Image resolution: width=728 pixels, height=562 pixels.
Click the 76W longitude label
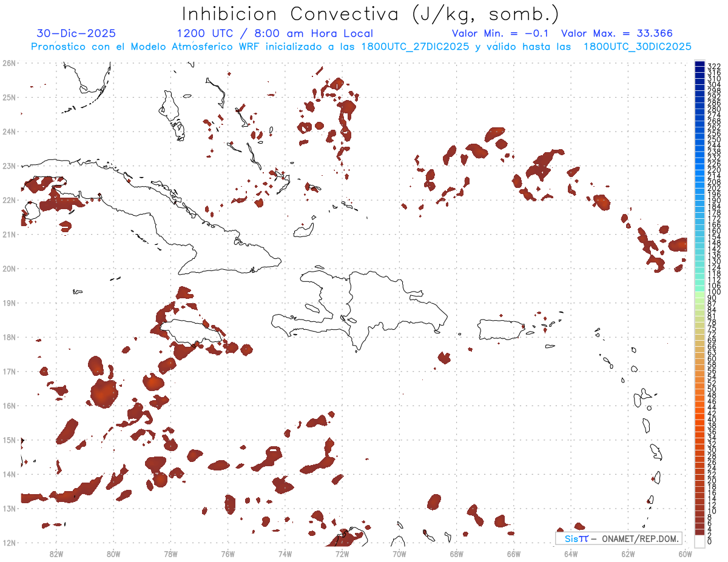227,554
